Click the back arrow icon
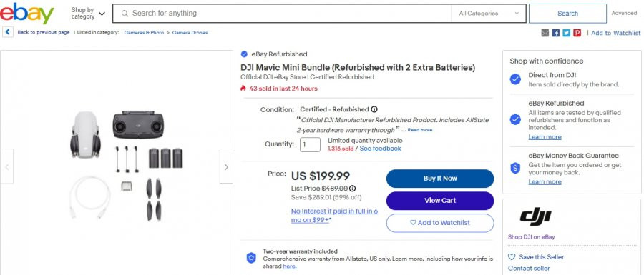The image size is (644, 275). 8,32
